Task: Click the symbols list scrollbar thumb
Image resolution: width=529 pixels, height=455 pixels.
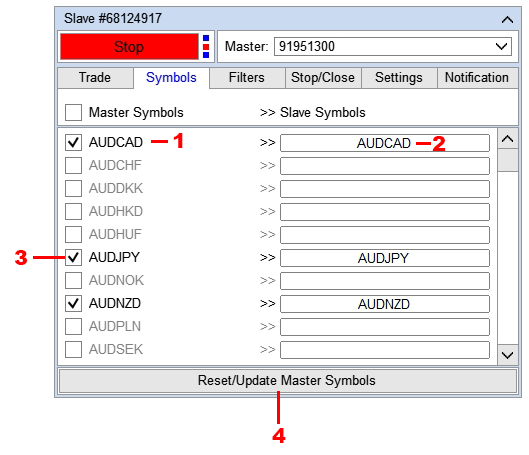Action: click(x=508, y=160)
